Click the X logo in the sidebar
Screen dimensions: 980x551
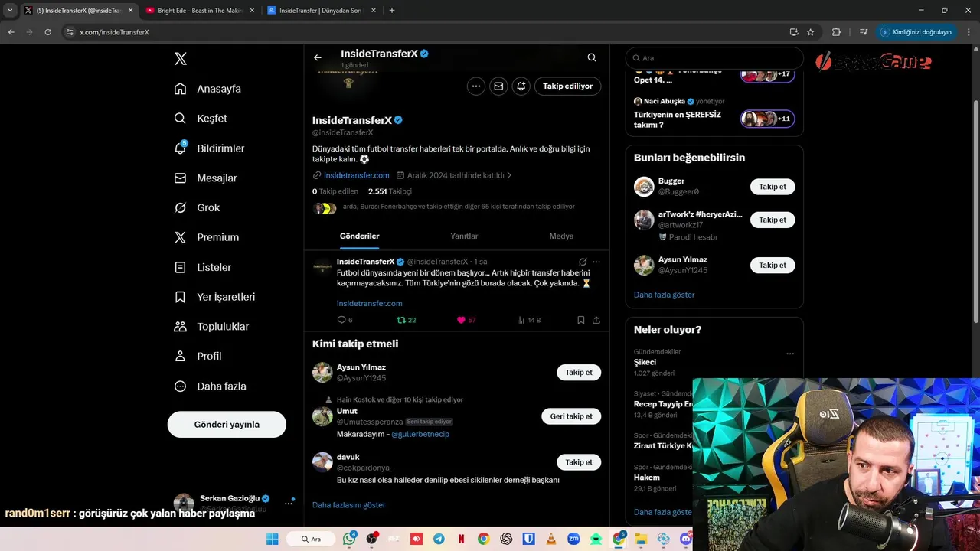180,59
